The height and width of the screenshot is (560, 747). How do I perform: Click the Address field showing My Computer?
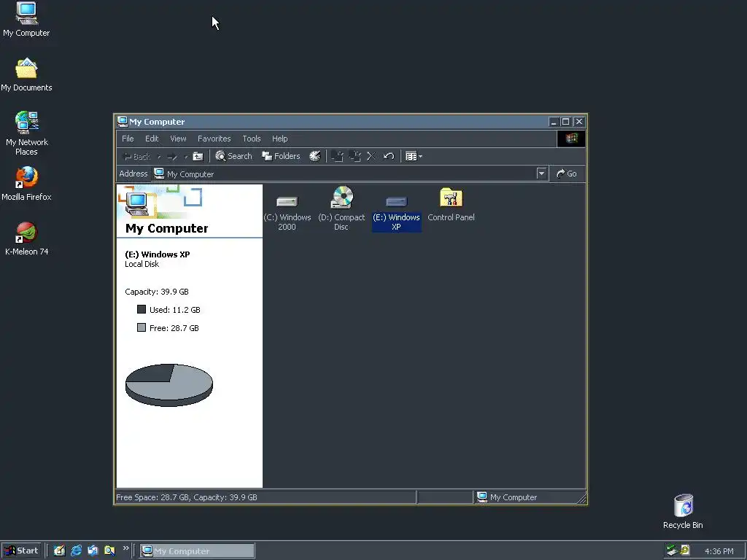[349, 174]
